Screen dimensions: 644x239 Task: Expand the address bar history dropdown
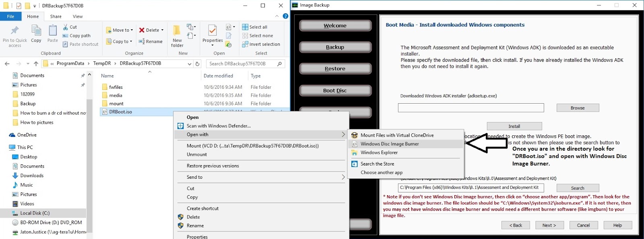[190, 63]
